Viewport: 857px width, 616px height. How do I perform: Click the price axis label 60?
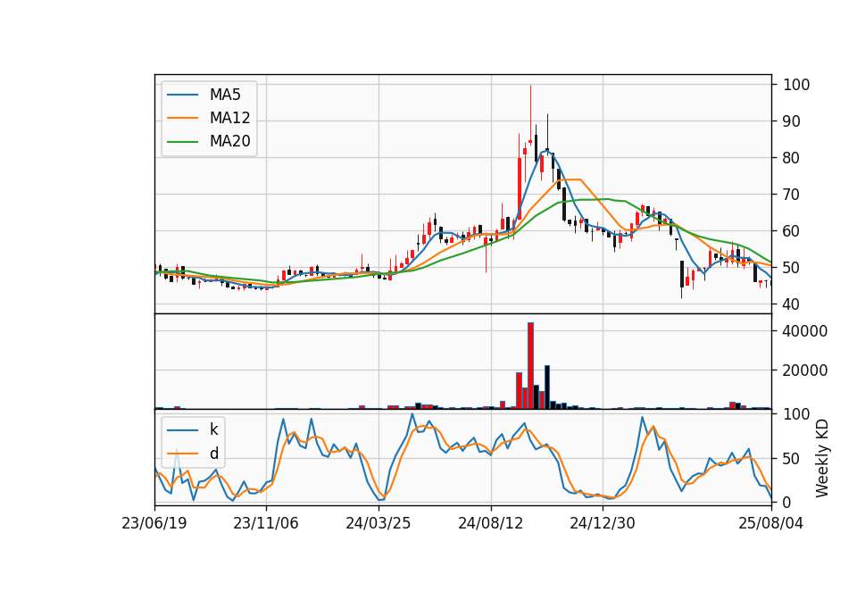[x=792, y=231]
